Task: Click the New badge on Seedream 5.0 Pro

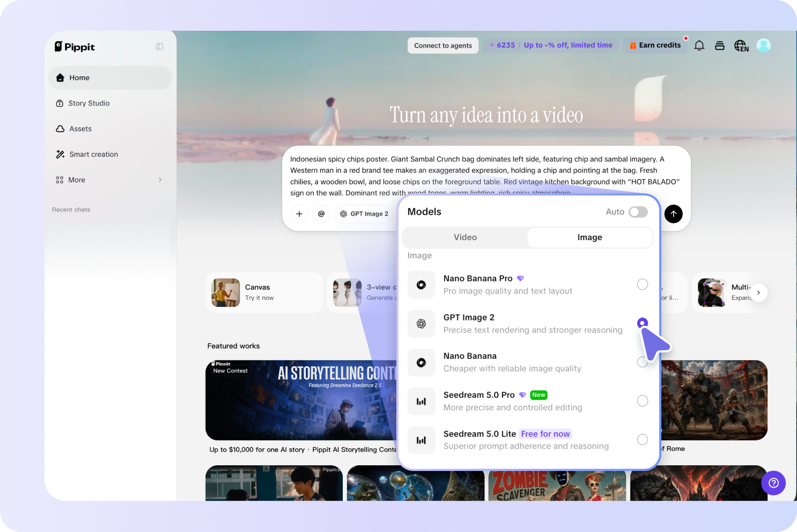Action: [539, 395]
